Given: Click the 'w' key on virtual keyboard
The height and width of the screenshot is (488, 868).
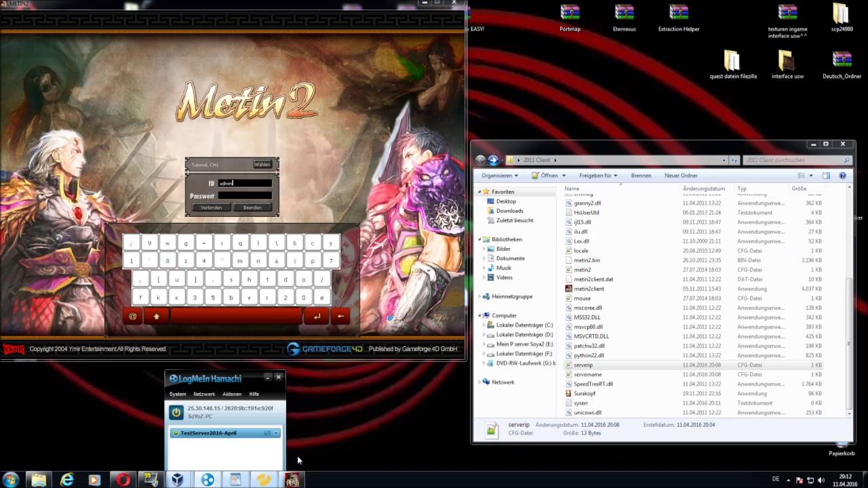Looking at the screenshot, I should pyautogui.click(x=167, y=243).
